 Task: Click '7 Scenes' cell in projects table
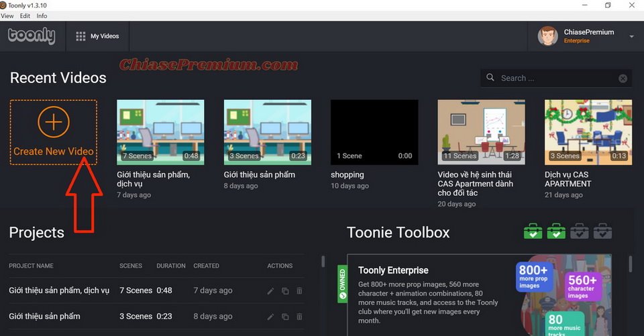point(136,290)
